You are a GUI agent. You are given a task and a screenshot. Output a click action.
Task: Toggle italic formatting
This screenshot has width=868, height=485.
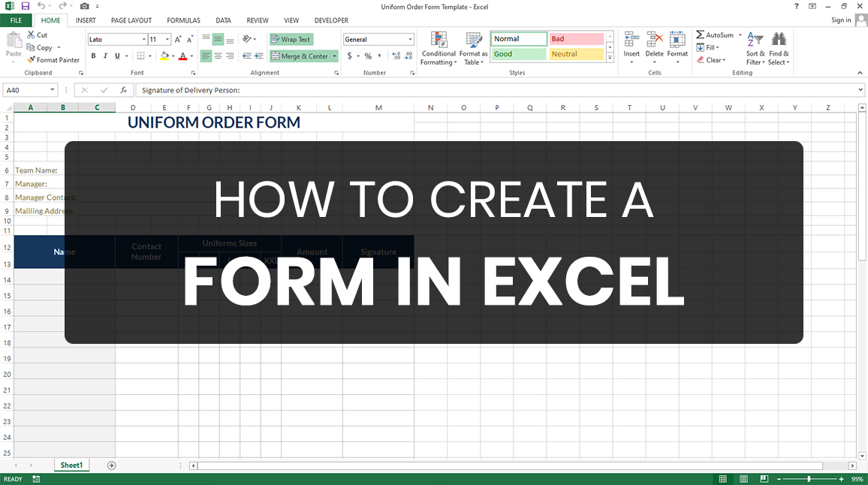click(105, 55)
